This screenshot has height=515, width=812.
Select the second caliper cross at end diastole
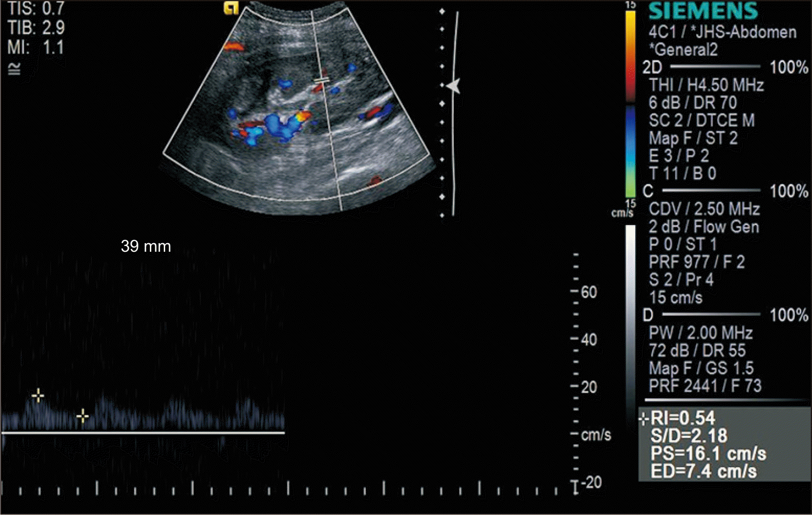point(82,416)
